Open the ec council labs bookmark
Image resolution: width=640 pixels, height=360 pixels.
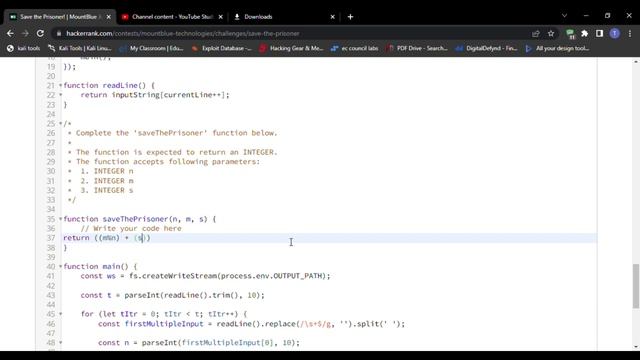355,48
